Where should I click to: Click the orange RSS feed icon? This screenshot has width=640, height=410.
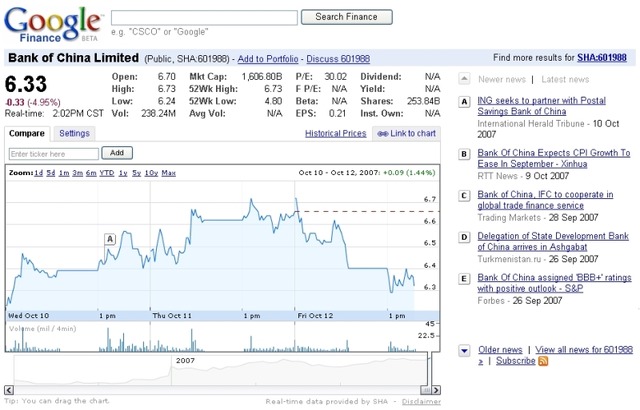pyautogui.click(x=543, y=361)
